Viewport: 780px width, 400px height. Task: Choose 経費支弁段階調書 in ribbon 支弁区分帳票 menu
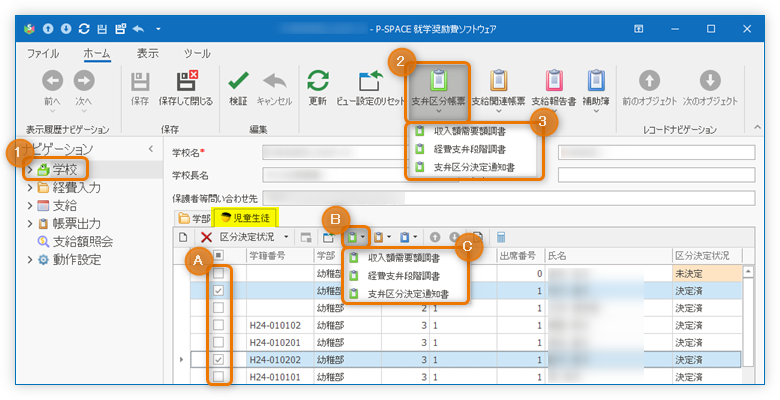click(x=470, y=149)
